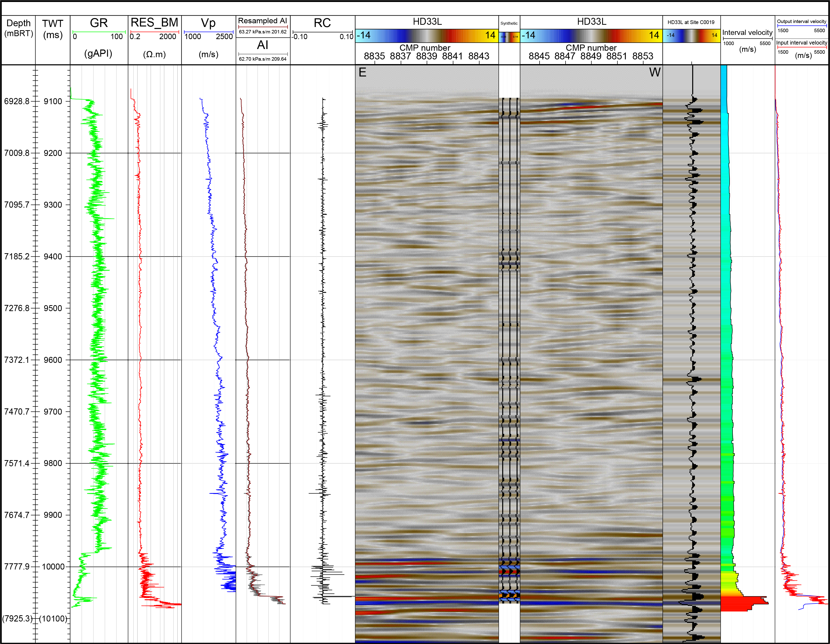
Task: Click the depth label 7777.9
Action: (x=17, y=567)
